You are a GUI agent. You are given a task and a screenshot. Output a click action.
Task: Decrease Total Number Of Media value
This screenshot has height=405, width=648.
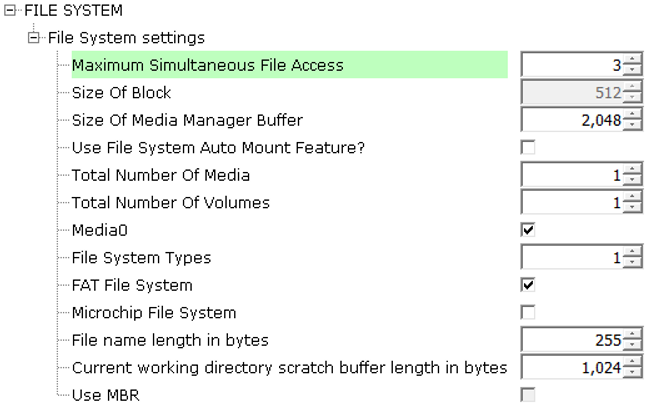(632, 180)
